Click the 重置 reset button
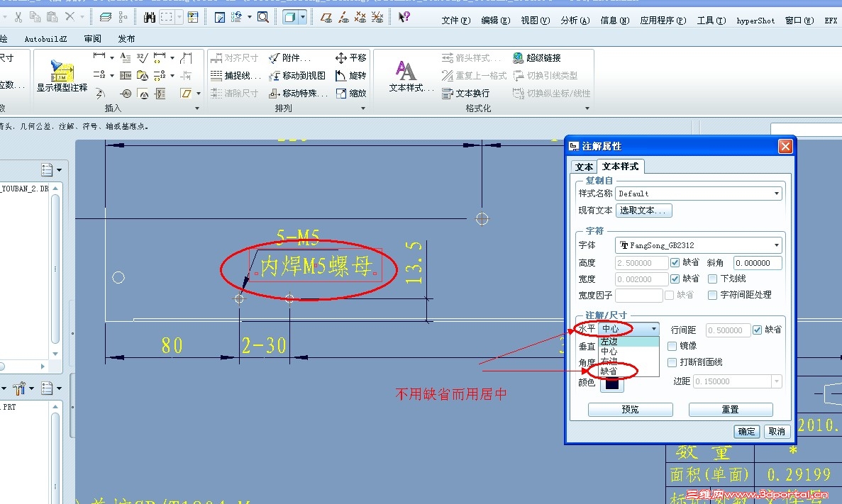The height and width of the screenshot is (504, 842). pyautogui.click(x=731, y=410)
